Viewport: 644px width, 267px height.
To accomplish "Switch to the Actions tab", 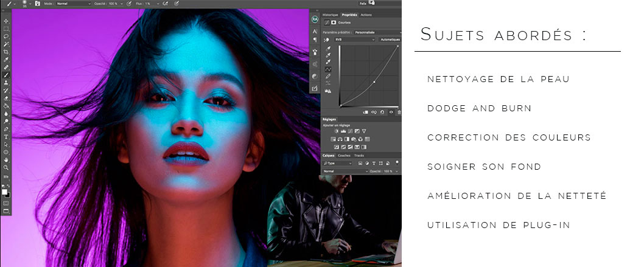I will coord(366,15).
